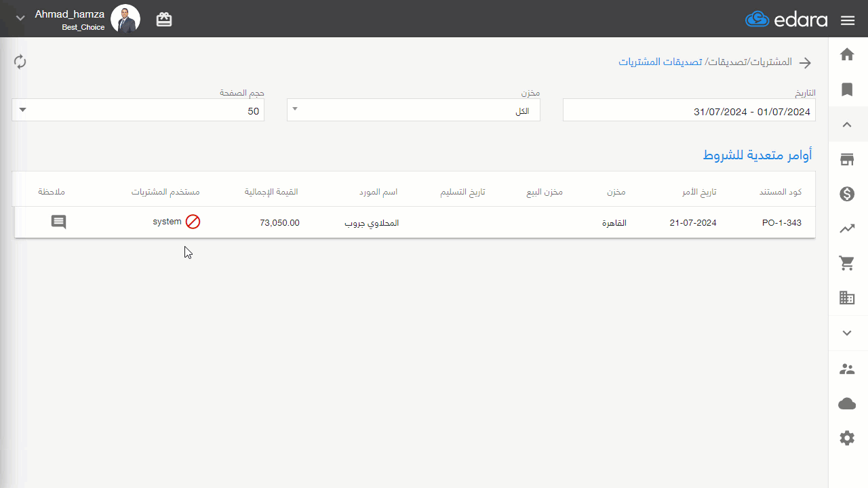Click the Ahmad_hamza user name

70,14
